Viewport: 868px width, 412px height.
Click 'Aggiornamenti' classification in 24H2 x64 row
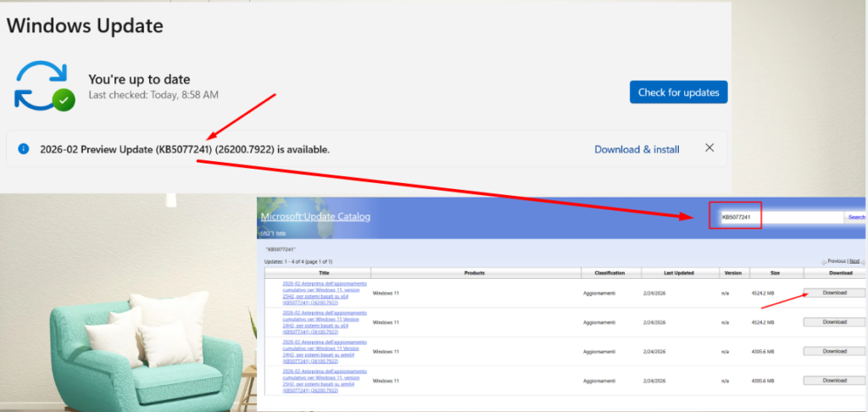[599, 322]
